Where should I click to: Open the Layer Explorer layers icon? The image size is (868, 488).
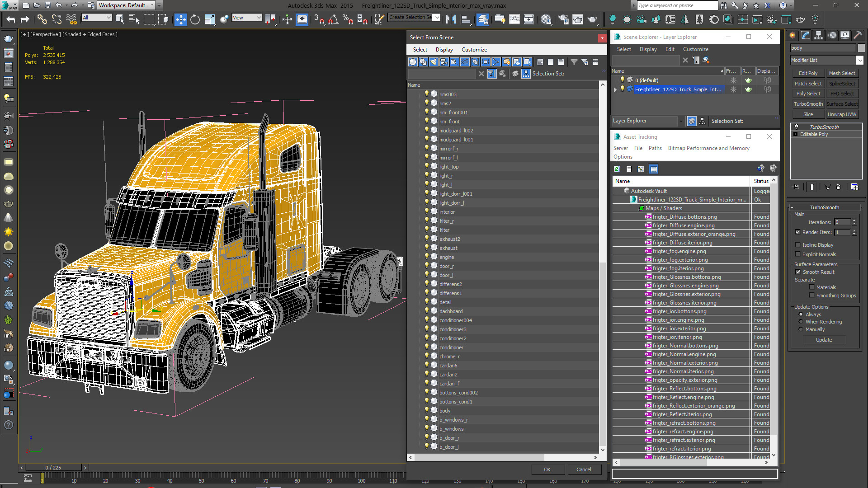692,121
